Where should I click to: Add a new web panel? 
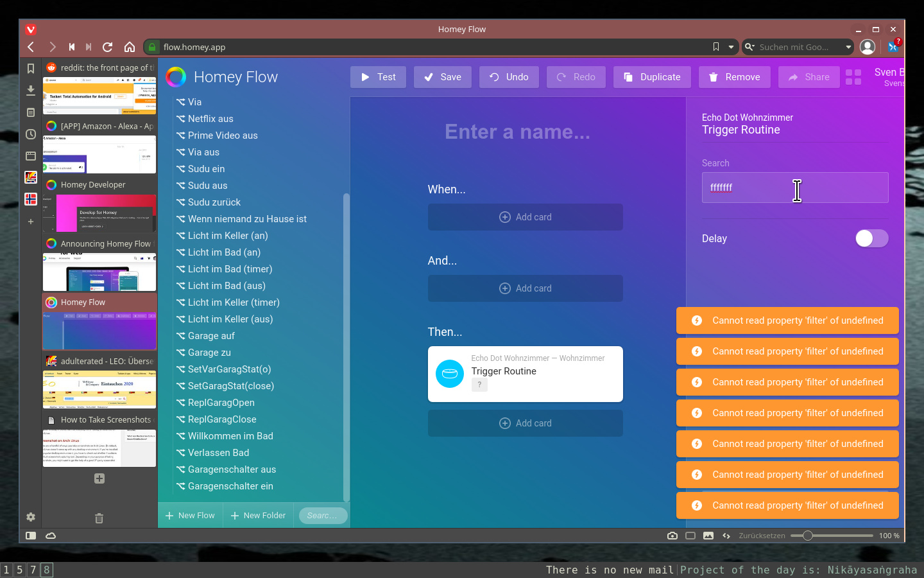pyautogui.click(x=31, y=222)
